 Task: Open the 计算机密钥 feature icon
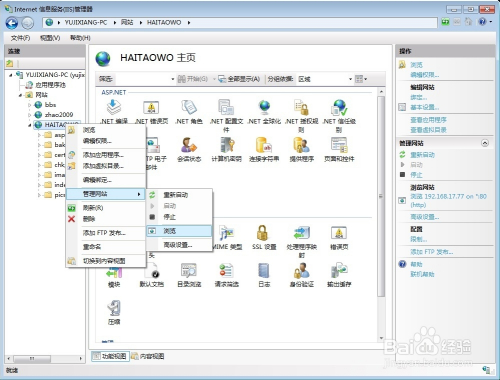pyautogui.click(x=226, y=145)
